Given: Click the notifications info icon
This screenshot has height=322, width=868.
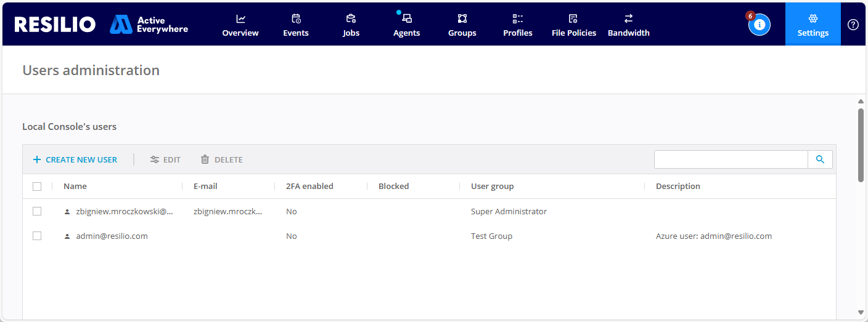Looking at the screenshot, I should pyautogui.click(x=759, y=25).
